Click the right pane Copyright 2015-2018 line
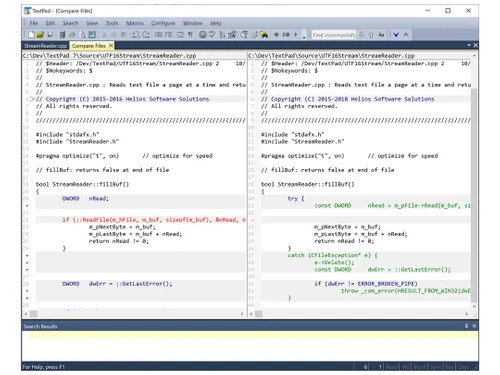 click(x=366, y=99)
